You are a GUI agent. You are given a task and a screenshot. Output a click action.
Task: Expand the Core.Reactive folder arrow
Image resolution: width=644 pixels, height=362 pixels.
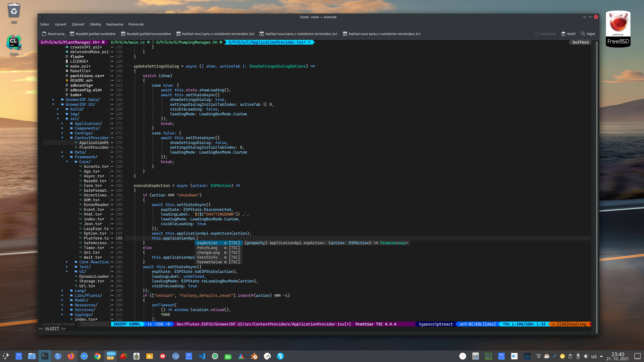[x=67, y=262]
